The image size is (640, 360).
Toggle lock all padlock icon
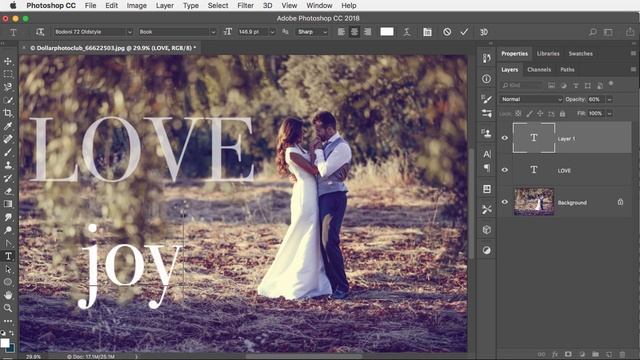tap(562, 113)
